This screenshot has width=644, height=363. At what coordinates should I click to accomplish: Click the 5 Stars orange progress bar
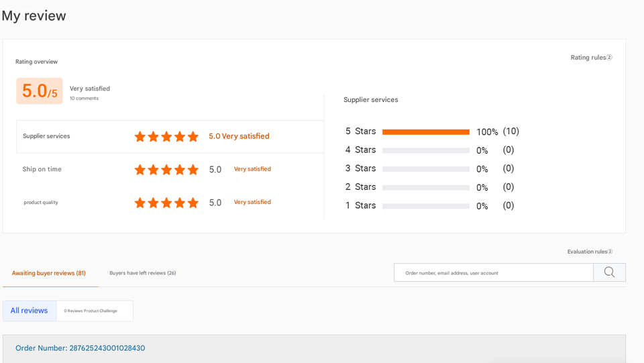coord(426,132)
